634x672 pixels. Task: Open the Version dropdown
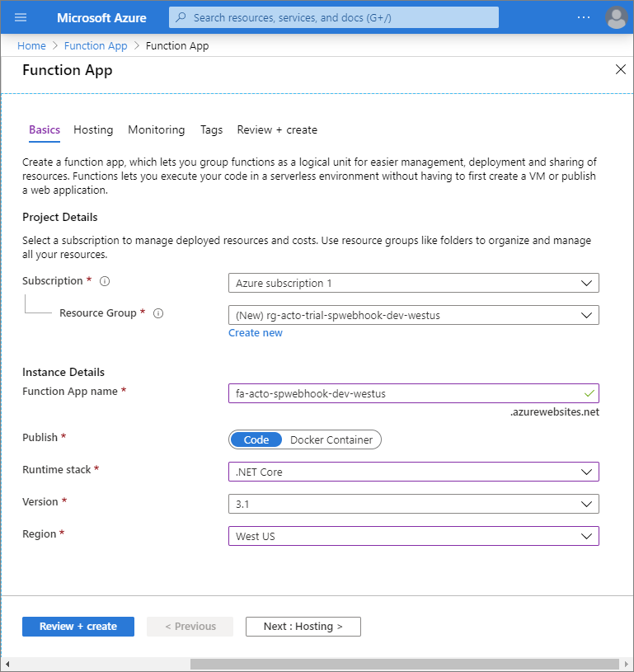tap(414, 504)
